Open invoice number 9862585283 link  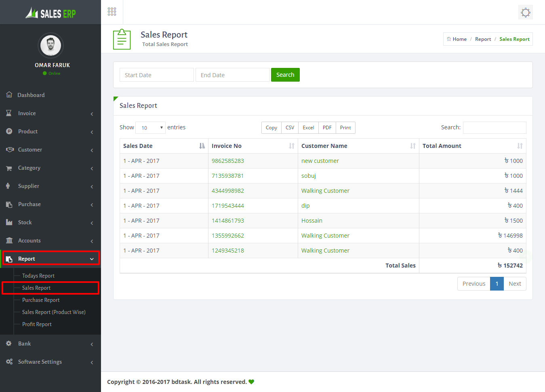coord(228,161)
